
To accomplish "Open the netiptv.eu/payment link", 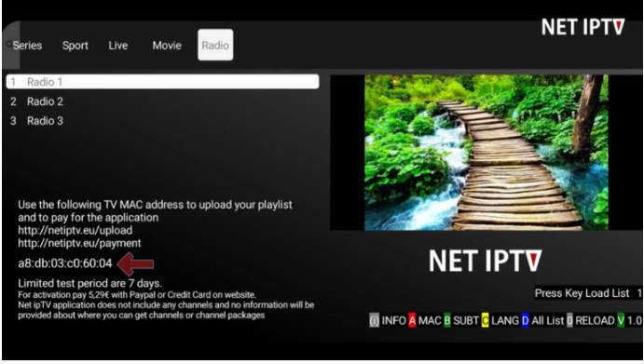I will tap(79, 243).
